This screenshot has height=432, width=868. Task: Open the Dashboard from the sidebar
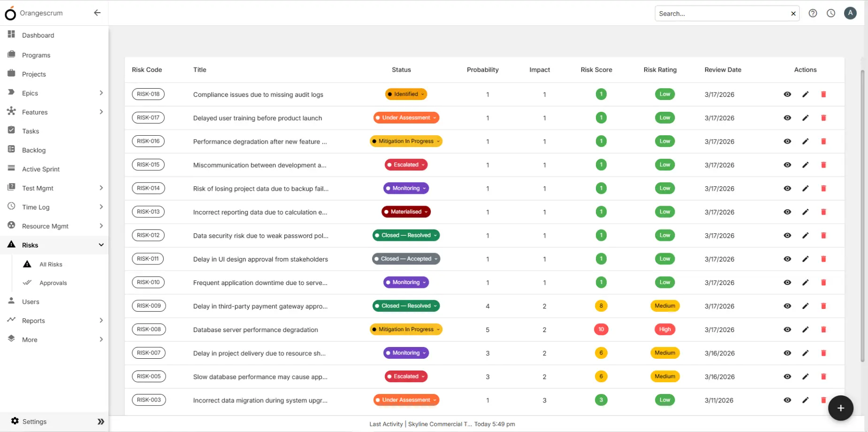click(x=38, y=35)
